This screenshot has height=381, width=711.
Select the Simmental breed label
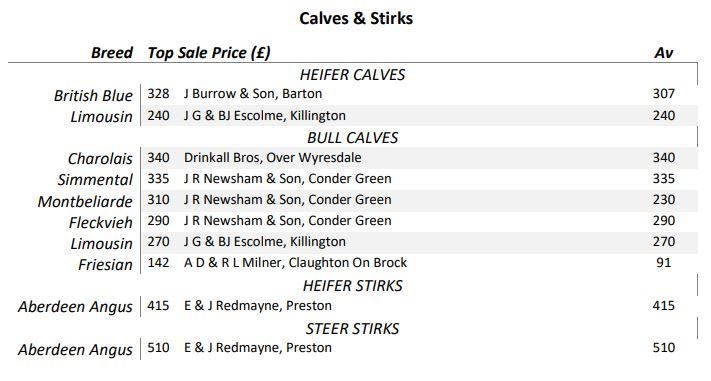pyautogui.click(x=95, y=180)
